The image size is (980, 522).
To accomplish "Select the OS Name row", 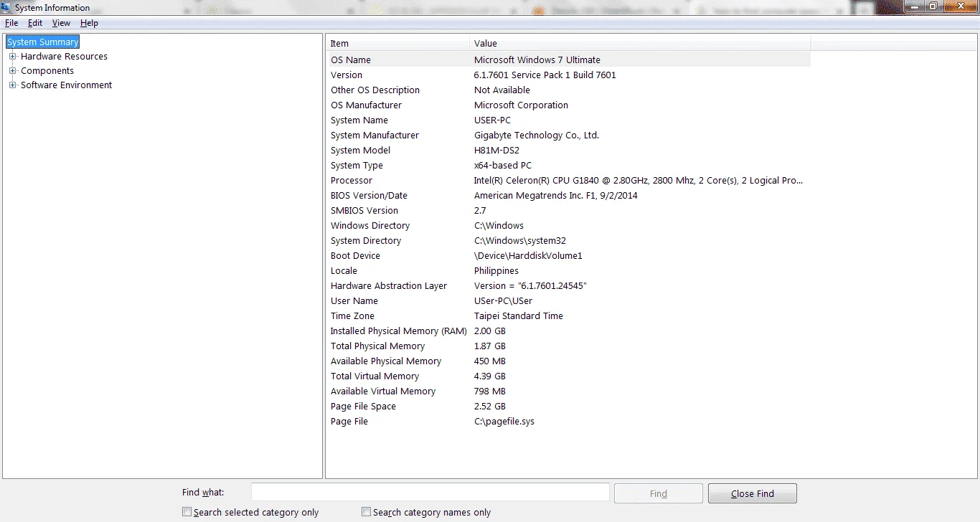I will coord(569,60).
